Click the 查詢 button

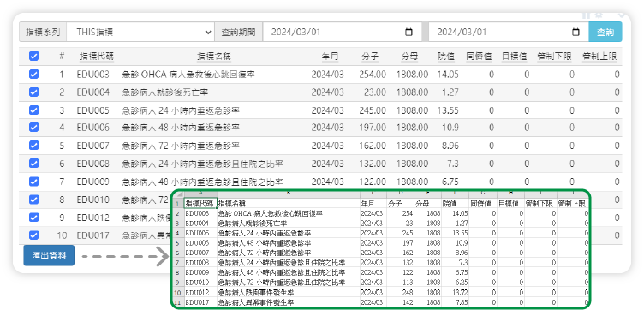[x=605, y=32]
